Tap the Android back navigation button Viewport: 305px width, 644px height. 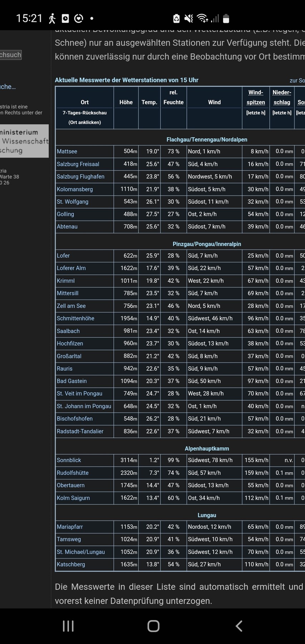(239, 626)
